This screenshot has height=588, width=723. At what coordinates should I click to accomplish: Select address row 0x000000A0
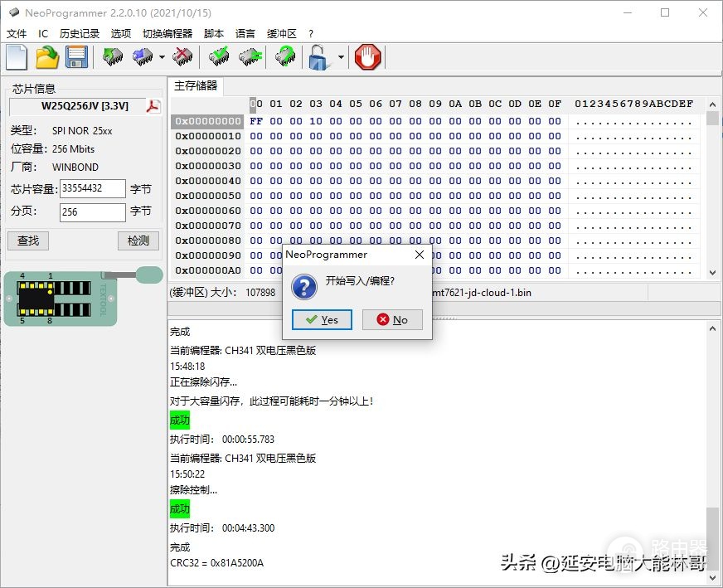pyautogui.click(x=208, y=270)
